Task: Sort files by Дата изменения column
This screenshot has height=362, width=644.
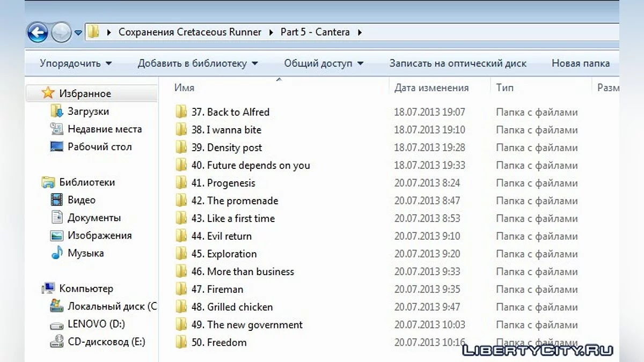Action: (x=431, y=88)
